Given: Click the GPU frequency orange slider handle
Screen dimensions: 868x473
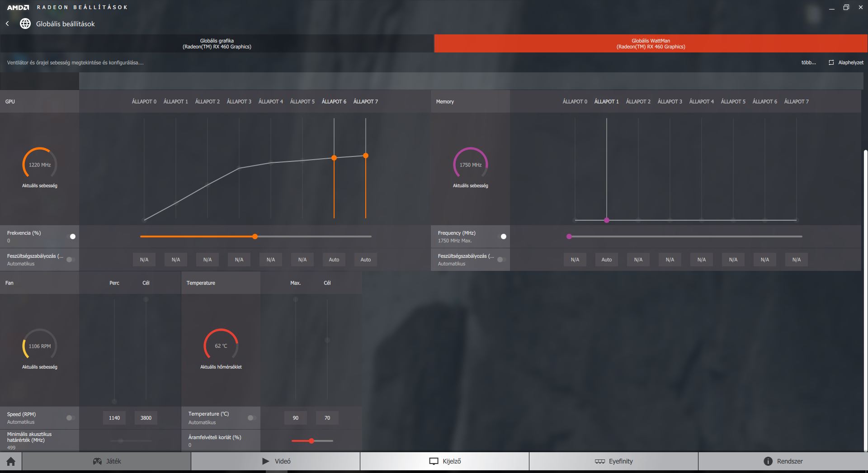Looking at the screenshot, I should [255, 236].
